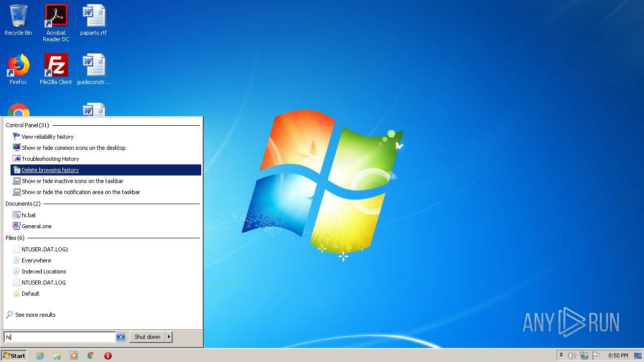This screenshot has height=362, width=644.
Task: Click the hi.bat file icon
Action: point(17,215)
